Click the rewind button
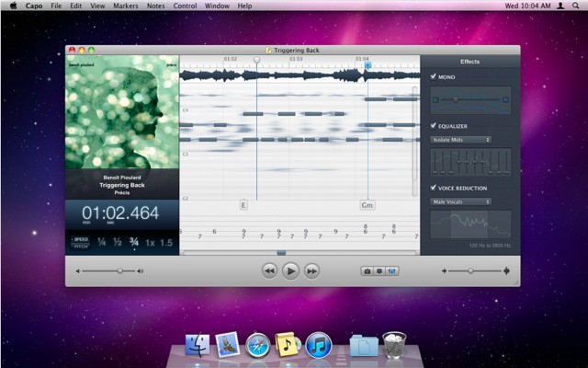 (269, 270)
